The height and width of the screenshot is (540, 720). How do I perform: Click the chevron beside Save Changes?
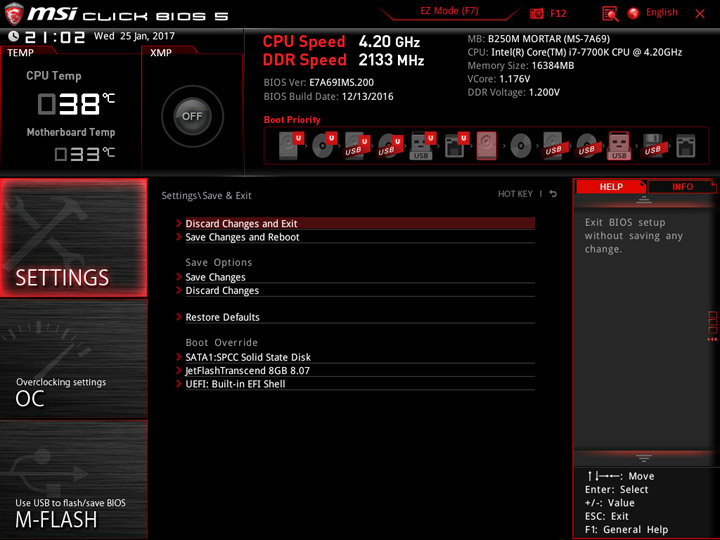(x=179, y=276)
